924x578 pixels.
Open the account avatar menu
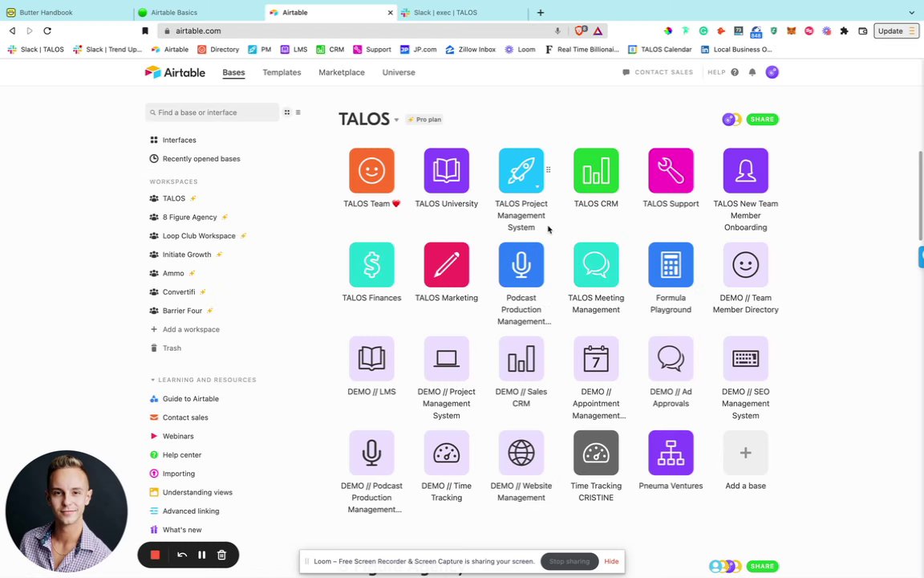click(x=772, y=72)
